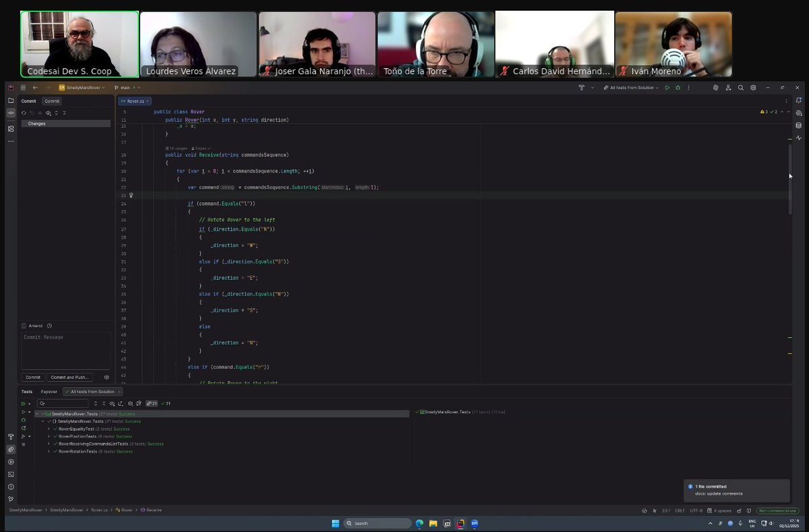Screen dimensions: 809x532
Task: Switch to the Explorer tab in test panel
Action: click(x=49, y=391)
